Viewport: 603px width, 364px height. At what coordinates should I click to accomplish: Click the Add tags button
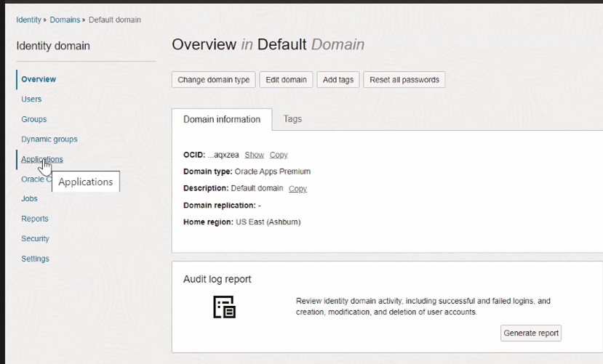click(x=338, y=80)
